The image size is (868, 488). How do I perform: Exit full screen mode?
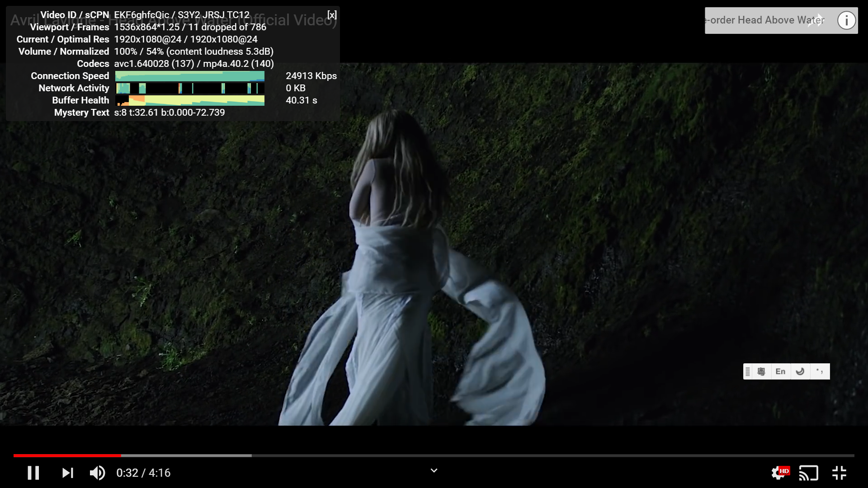(x=839, y=473)
